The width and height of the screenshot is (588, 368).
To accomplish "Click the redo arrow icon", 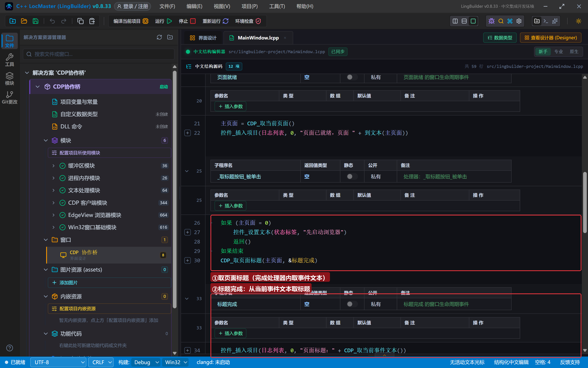I will 64,21.
